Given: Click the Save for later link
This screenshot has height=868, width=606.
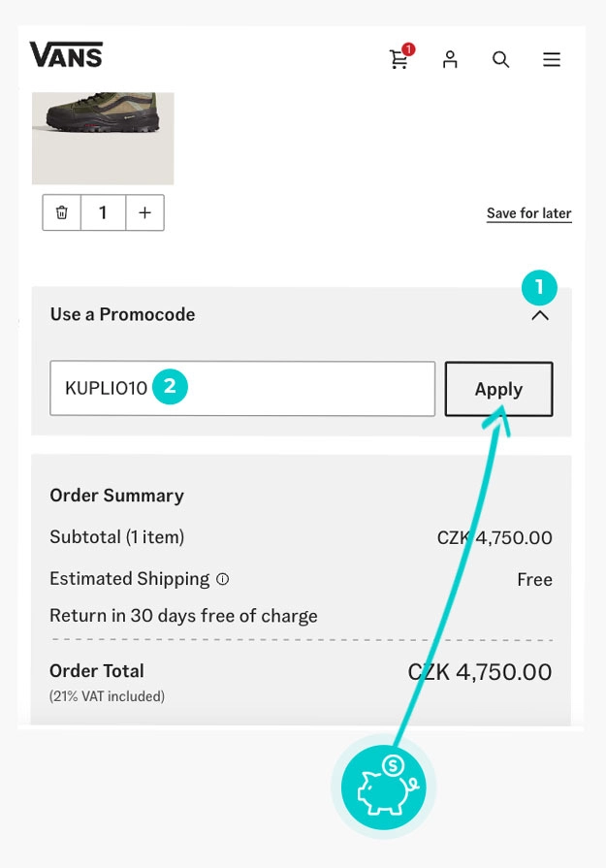Looking at the screenshot, I should (528, 213).
